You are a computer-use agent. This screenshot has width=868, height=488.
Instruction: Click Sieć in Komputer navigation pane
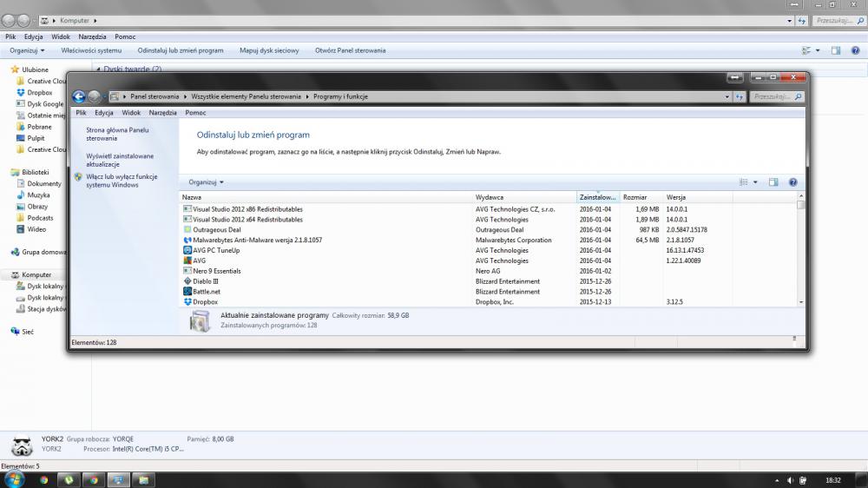pos(27,332)
